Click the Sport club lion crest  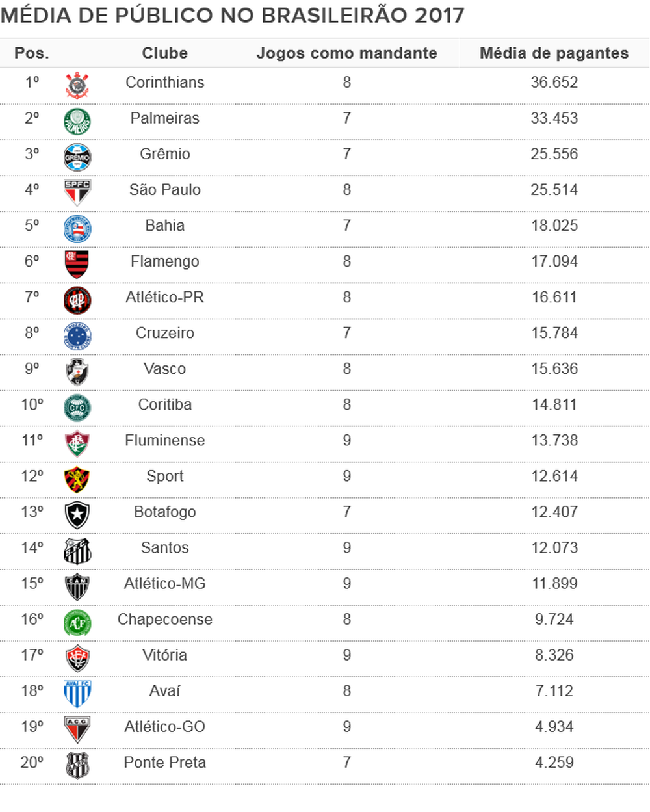(77, 480)
